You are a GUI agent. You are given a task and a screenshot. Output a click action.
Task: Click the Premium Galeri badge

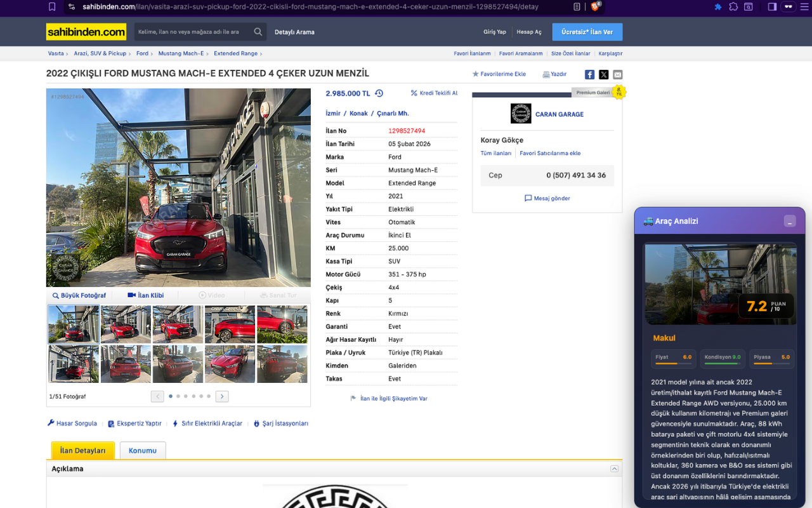593,93
